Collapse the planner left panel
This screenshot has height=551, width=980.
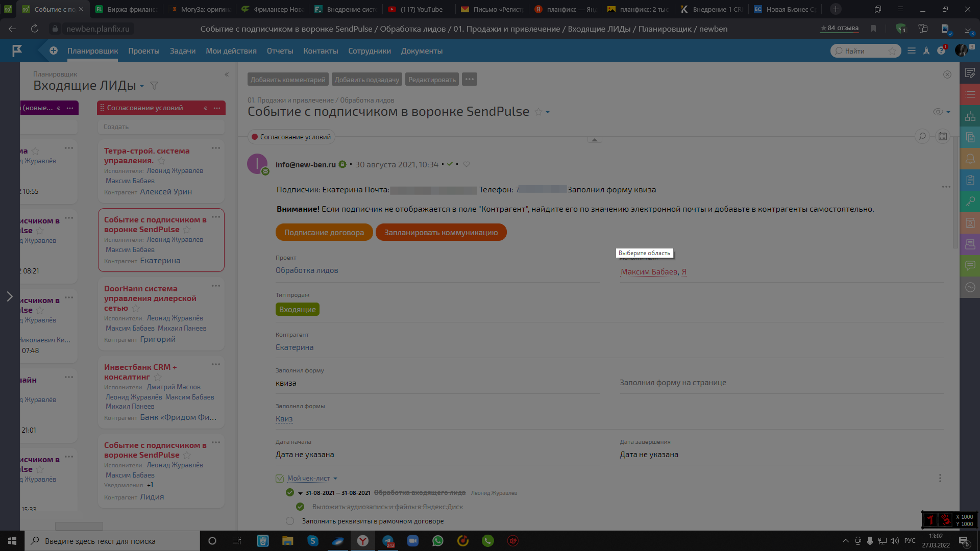[x=227, y=74]
